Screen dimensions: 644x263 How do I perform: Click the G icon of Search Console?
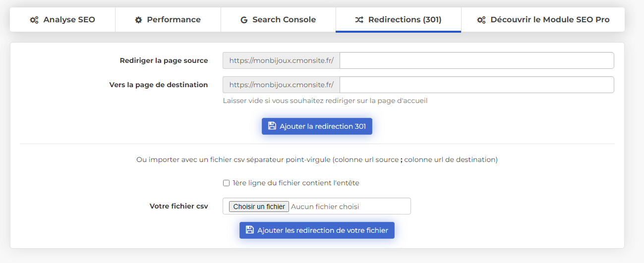tap(244, 20)
